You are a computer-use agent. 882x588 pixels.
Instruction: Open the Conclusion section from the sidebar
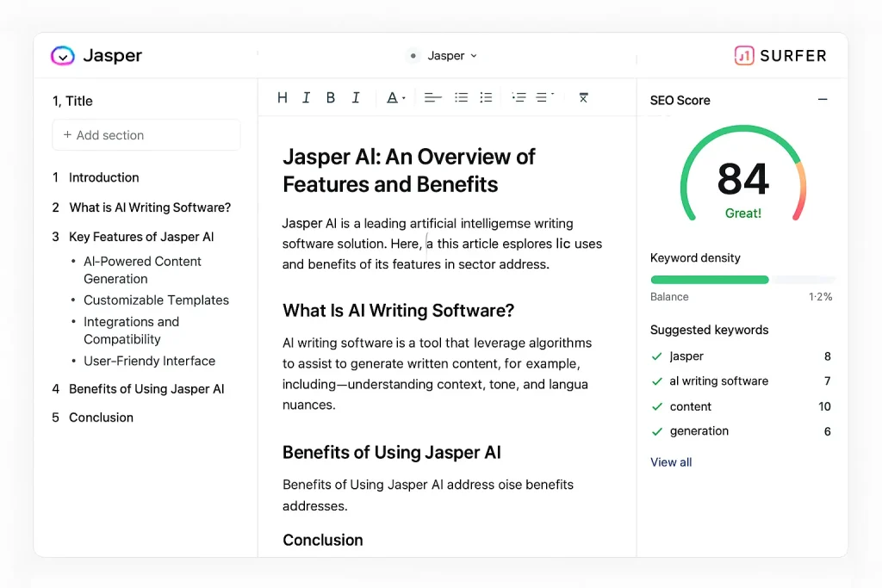tap(101, 418)
